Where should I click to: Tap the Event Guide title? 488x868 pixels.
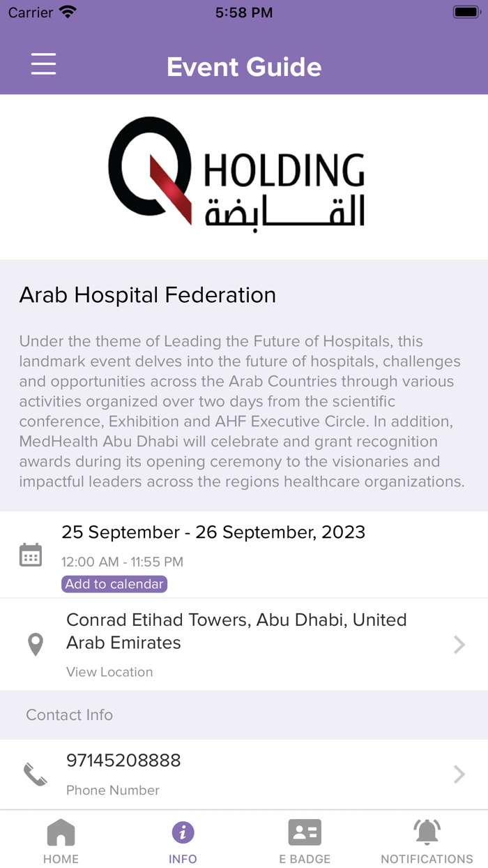pyautogui.click(x=244, y=66)
